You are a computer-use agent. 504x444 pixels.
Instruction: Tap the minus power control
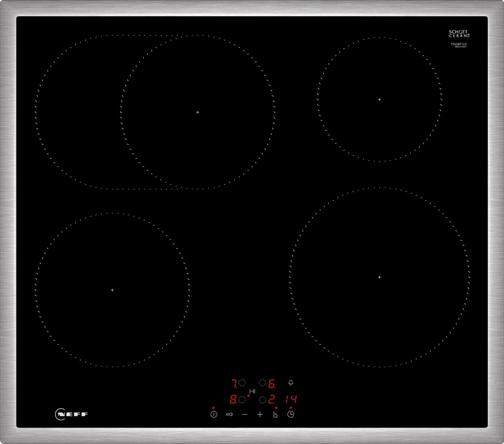[244, 415]
